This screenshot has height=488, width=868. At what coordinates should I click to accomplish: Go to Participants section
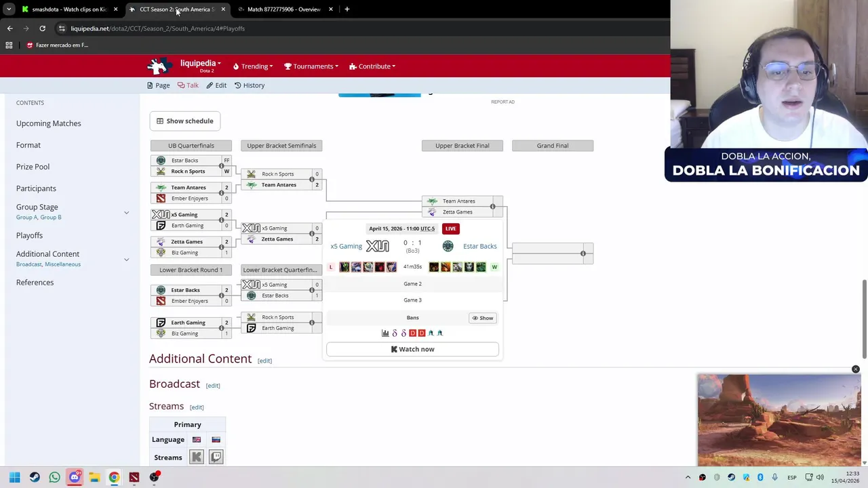click(36, 188)
